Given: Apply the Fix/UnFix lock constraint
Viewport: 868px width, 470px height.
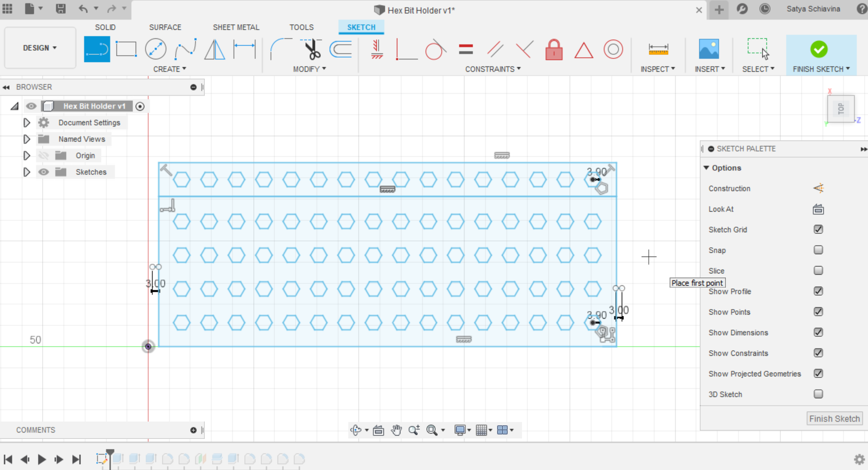Looking at the screenshot, I should coord(554,49).
